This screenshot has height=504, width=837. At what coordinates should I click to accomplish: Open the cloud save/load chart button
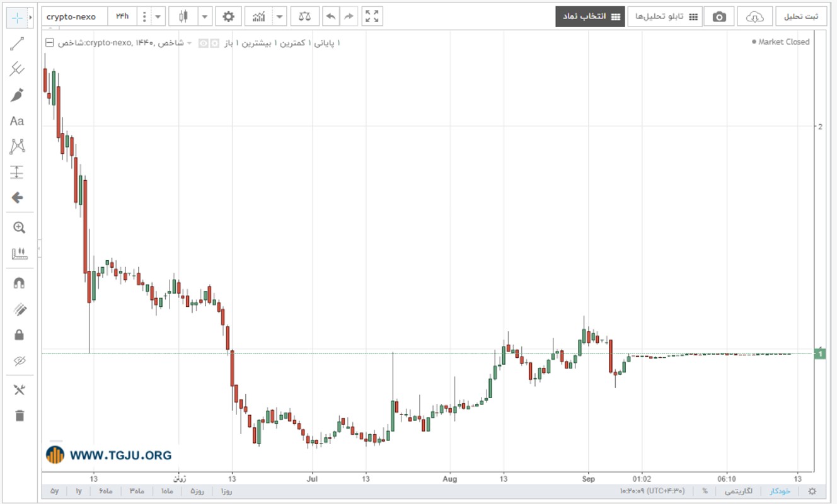coord(754,16)
